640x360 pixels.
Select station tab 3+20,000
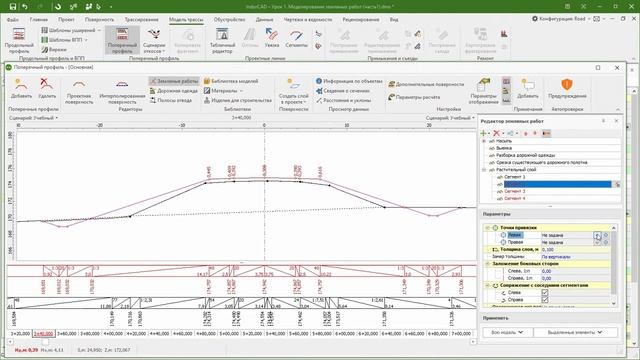[x=20, y=333]
